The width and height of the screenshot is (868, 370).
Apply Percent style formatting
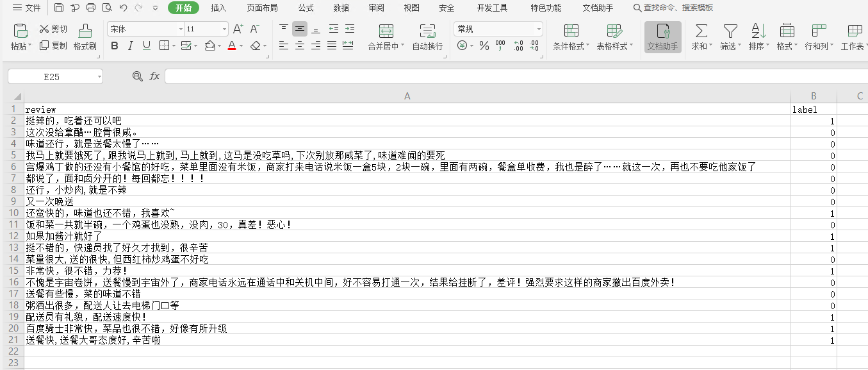pos(484,46)
